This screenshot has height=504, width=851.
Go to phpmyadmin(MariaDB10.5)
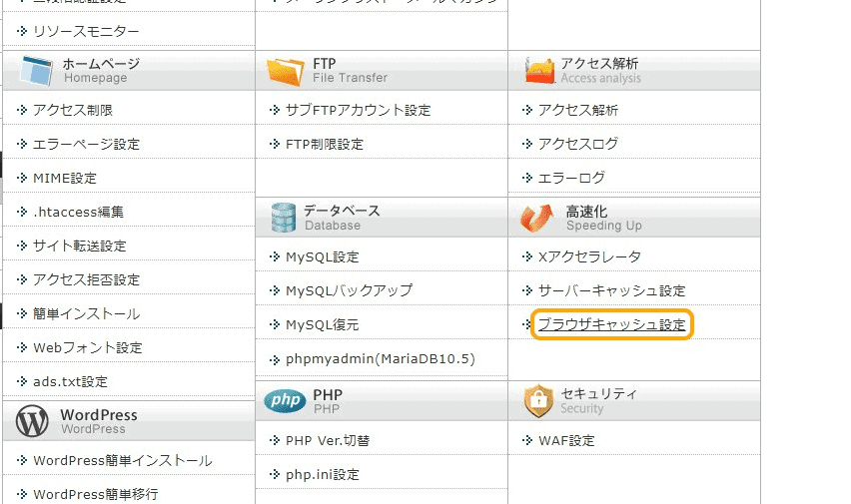tap(381, 359)
